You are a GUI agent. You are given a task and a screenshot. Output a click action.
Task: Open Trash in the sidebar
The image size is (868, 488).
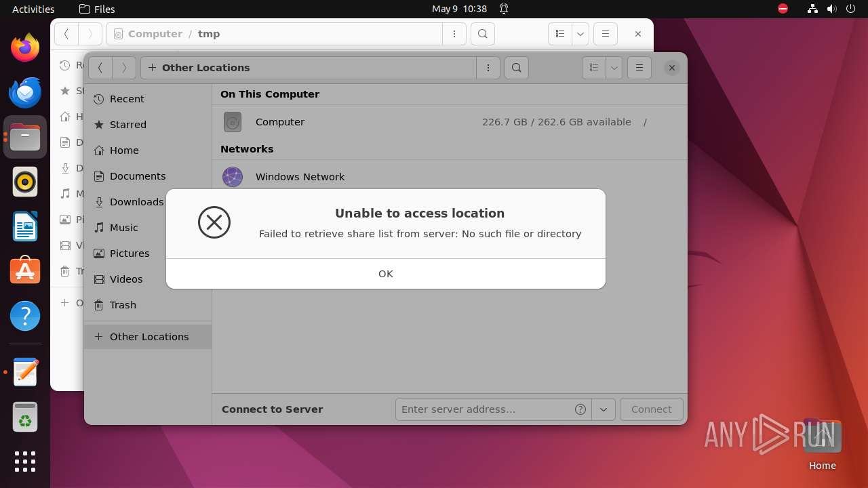click(148, 305)
